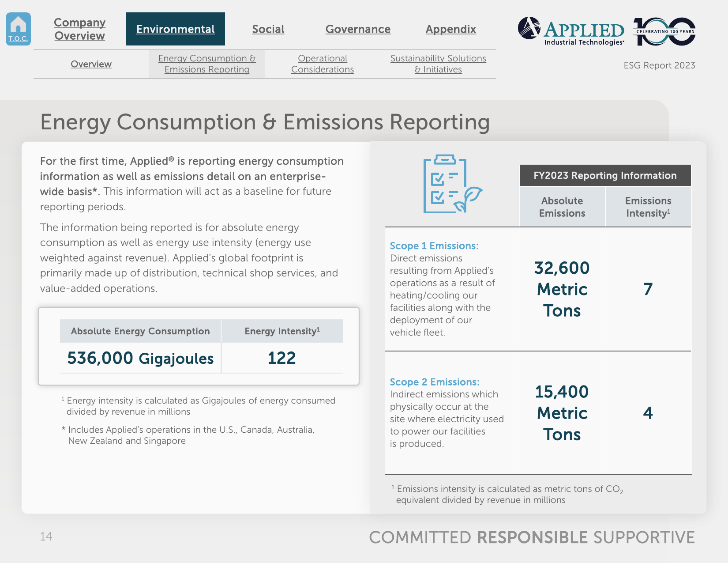
Task: Click the Absolute Emissions column header
Action: pos(562,207)
